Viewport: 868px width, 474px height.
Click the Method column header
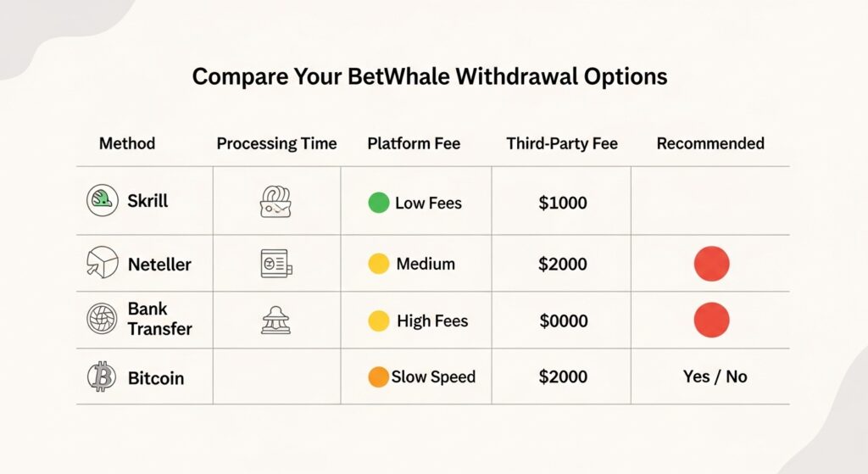tap(127, 143)
